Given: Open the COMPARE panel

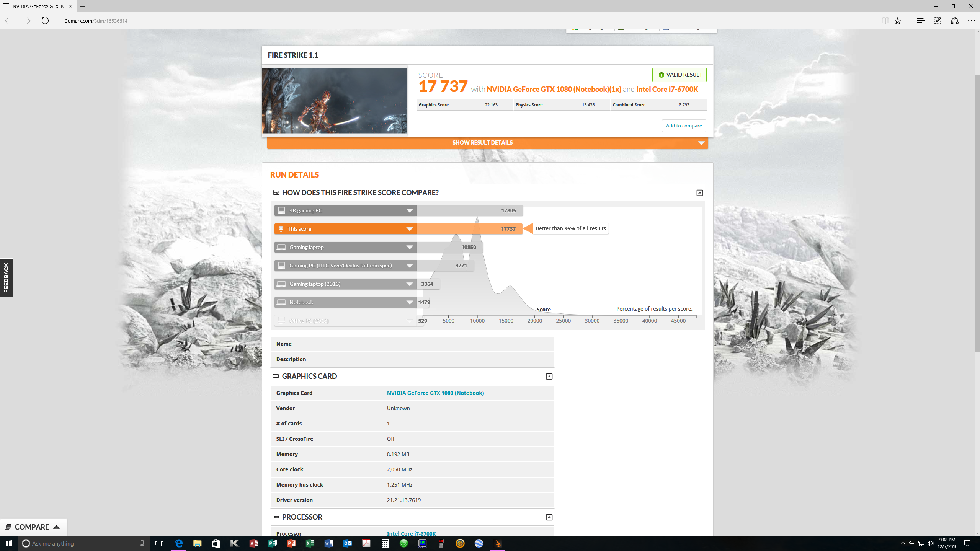Looking at the screenshot, I should [33, 527].
